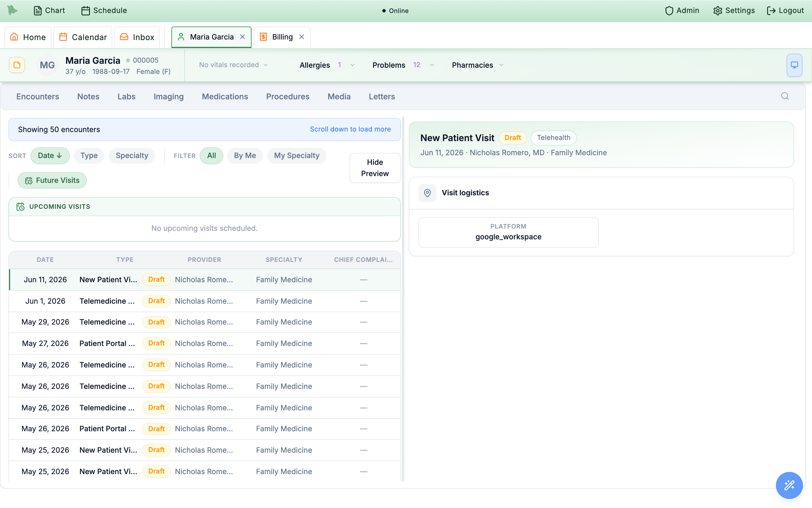Open the Labs section
This screenshot has height=508, width=812.
(127, 97)
